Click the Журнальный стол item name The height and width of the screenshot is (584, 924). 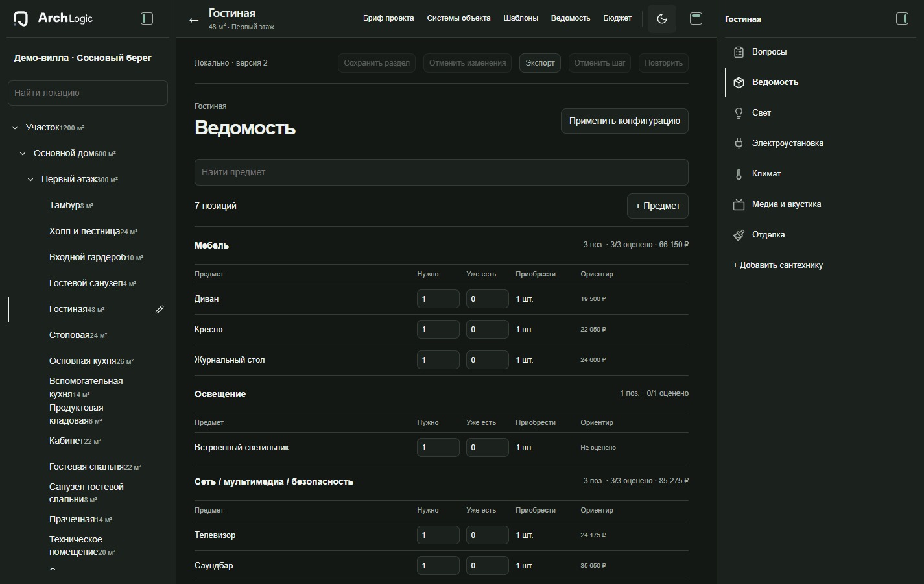230,360
